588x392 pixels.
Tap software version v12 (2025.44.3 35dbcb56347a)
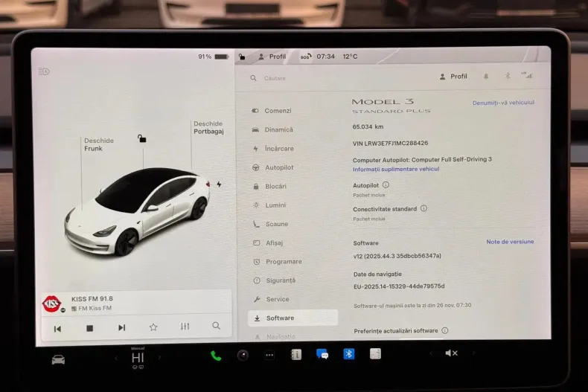coord(397,256)
